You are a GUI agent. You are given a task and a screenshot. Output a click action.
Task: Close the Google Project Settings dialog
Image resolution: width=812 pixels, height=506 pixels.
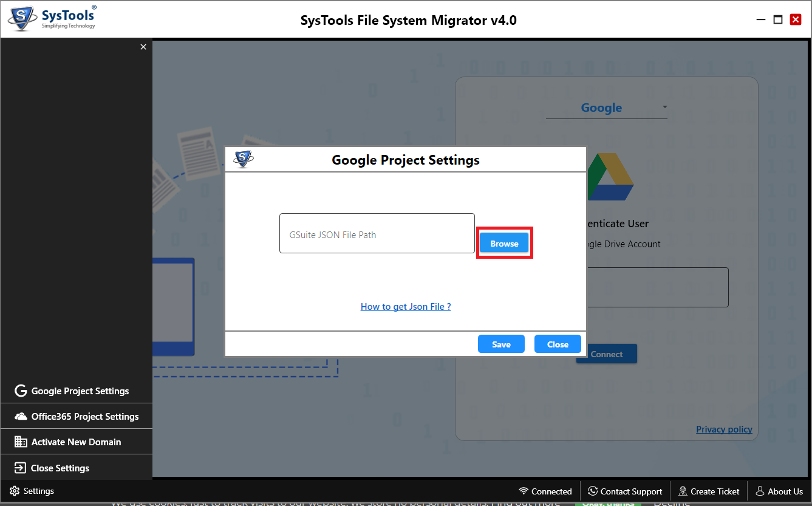[558, 344]
